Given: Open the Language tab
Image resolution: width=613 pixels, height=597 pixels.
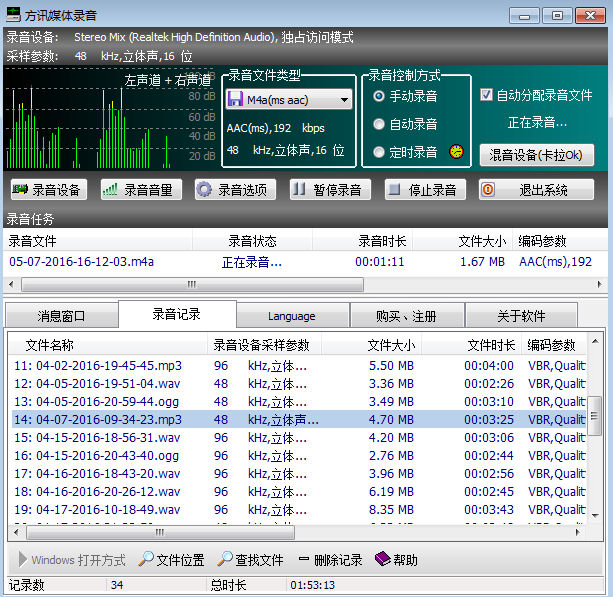Looking at the screenshot, I should click(292, 316).
